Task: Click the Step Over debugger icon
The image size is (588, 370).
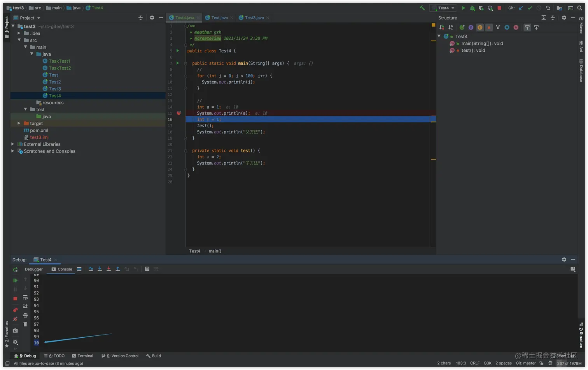Action: [x=91, y=269]
